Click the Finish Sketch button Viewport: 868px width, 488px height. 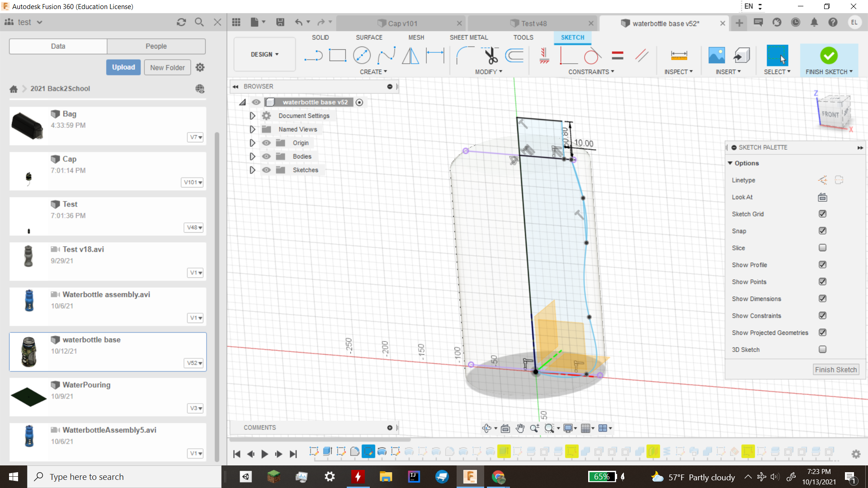[836, 369]
